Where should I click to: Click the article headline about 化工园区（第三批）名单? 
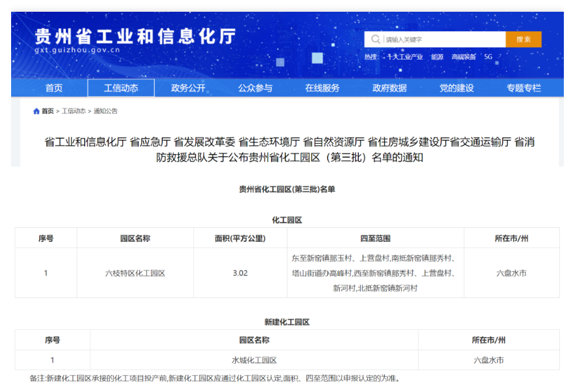pos(289,150)
